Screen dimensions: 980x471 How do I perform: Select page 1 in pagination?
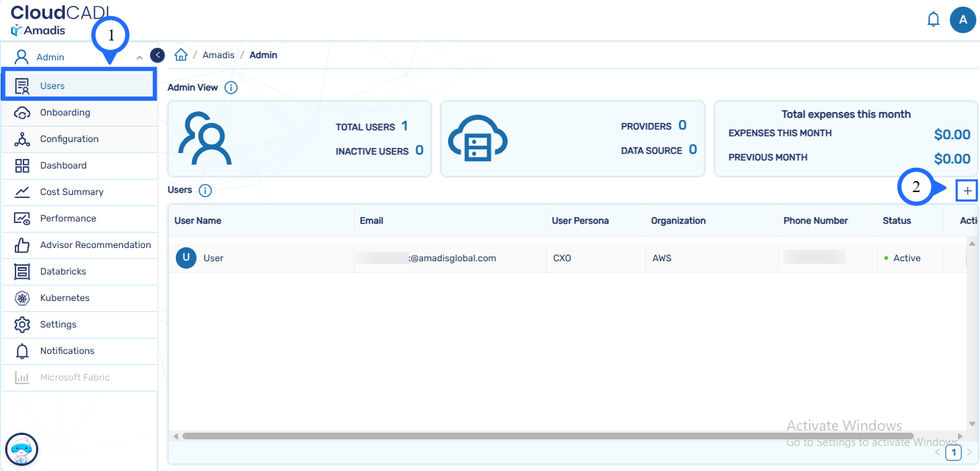pos(954,452)
